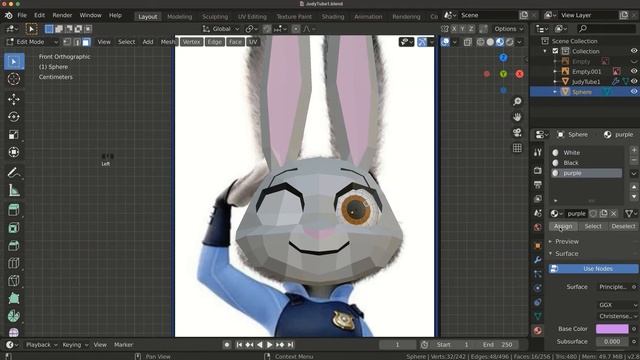640x360 pixels.
Task: Click the zoom viewport magnifier icon
Action: click(517, 101)
